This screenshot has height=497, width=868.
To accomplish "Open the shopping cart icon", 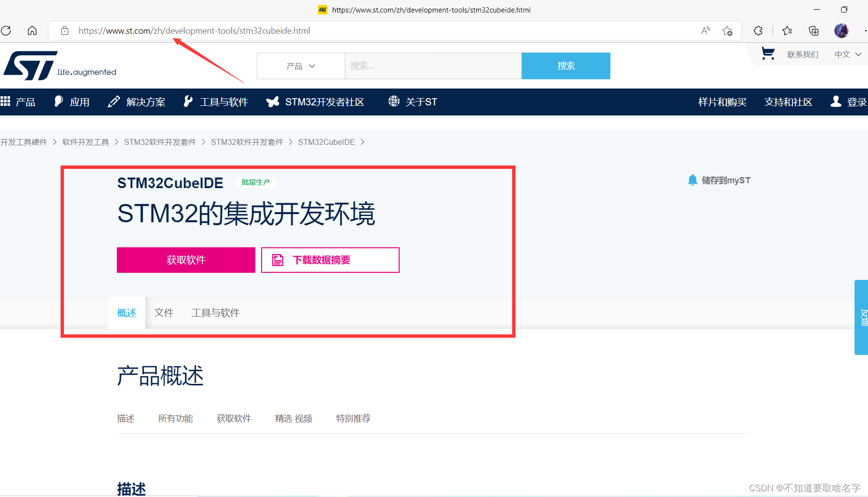I will coord(768,53).
